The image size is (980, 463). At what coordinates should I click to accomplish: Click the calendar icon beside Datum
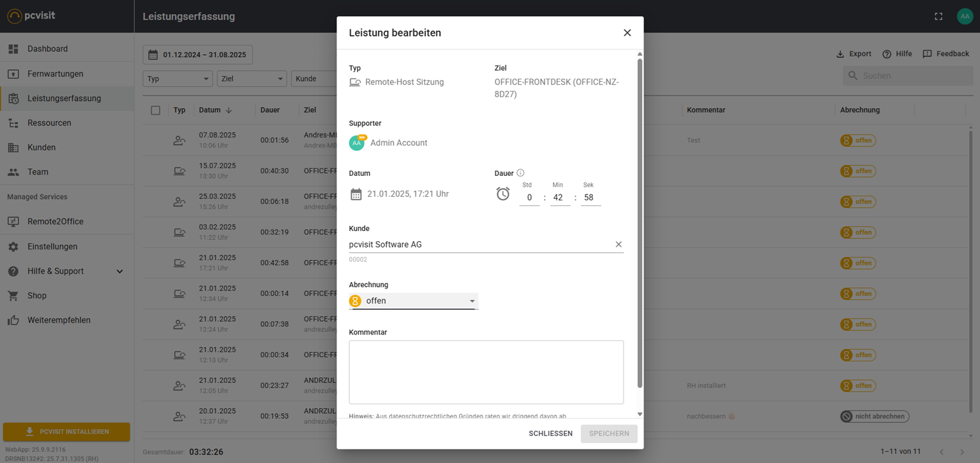click(356, 194)
